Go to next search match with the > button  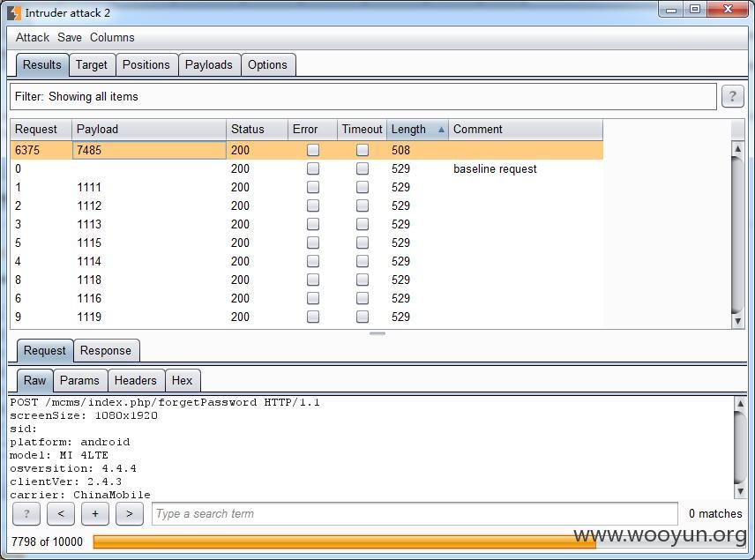point(130,514)
